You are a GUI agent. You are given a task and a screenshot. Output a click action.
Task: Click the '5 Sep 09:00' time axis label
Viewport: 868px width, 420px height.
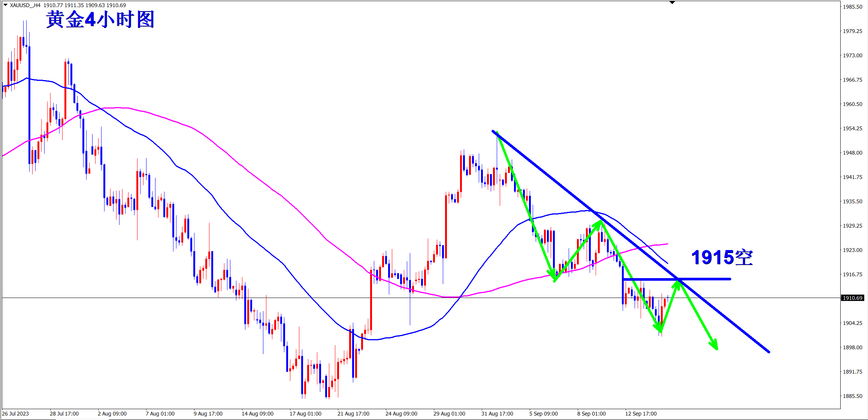click(x=543, y=414)
